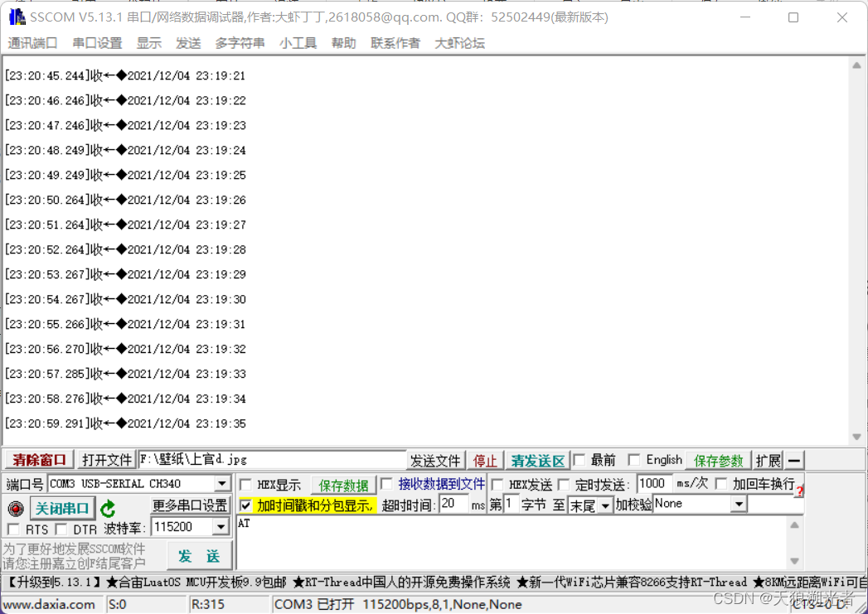Click the 清除窗口 clear window button
Screen dimensions: 868x614
(x=39, y=460)
